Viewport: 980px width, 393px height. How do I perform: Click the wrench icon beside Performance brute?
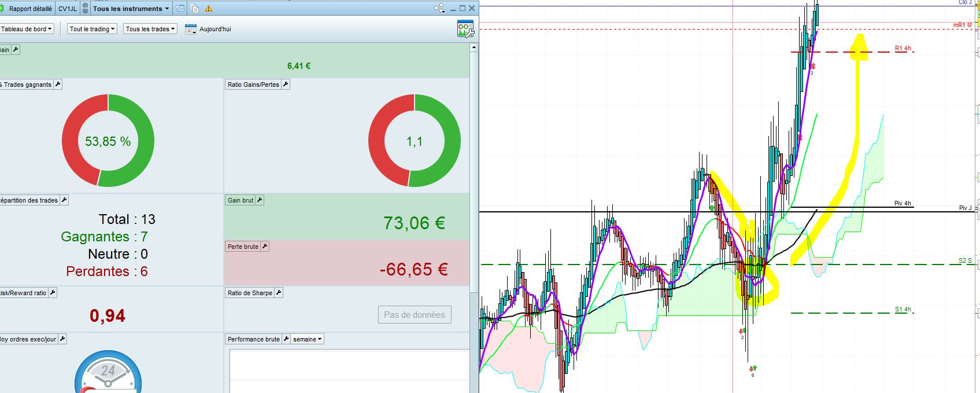tap(286, 339)
